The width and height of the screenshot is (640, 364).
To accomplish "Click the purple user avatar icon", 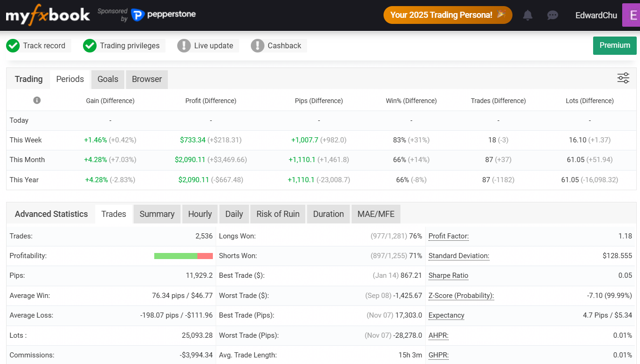I will click(632, 15).
